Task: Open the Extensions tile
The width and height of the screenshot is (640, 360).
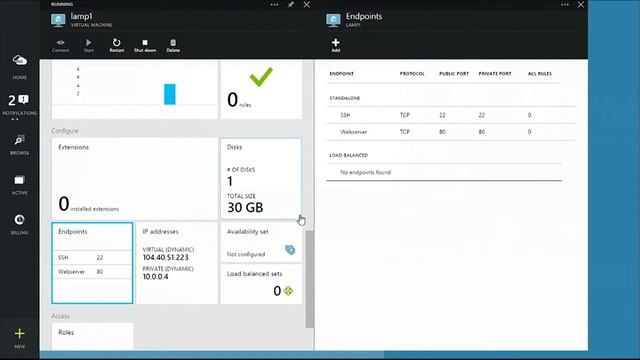Action: (x=135, y=179)
